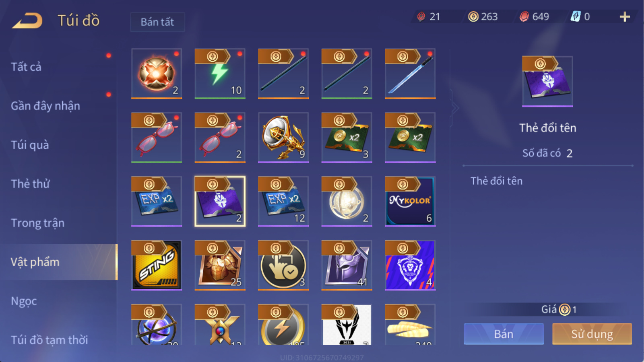Select the highlighted name change card item
This screenshot has height=362, width=644.
point(220,202)
